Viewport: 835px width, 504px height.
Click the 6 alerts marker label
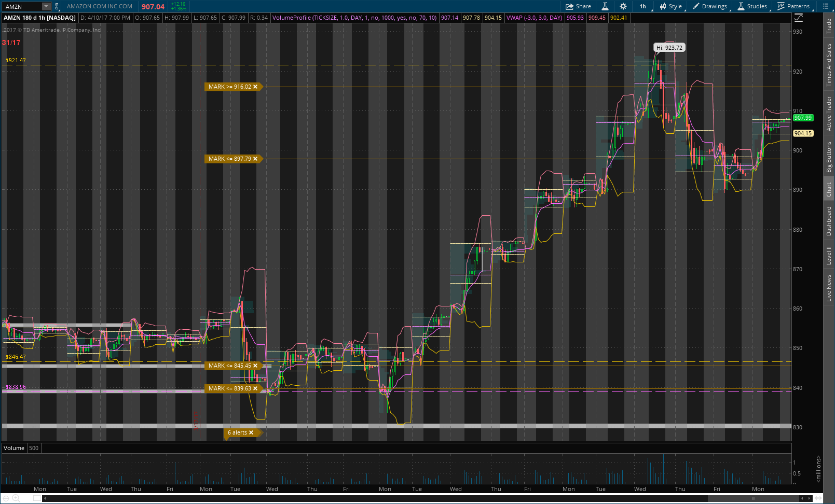[x=237, y=432]
